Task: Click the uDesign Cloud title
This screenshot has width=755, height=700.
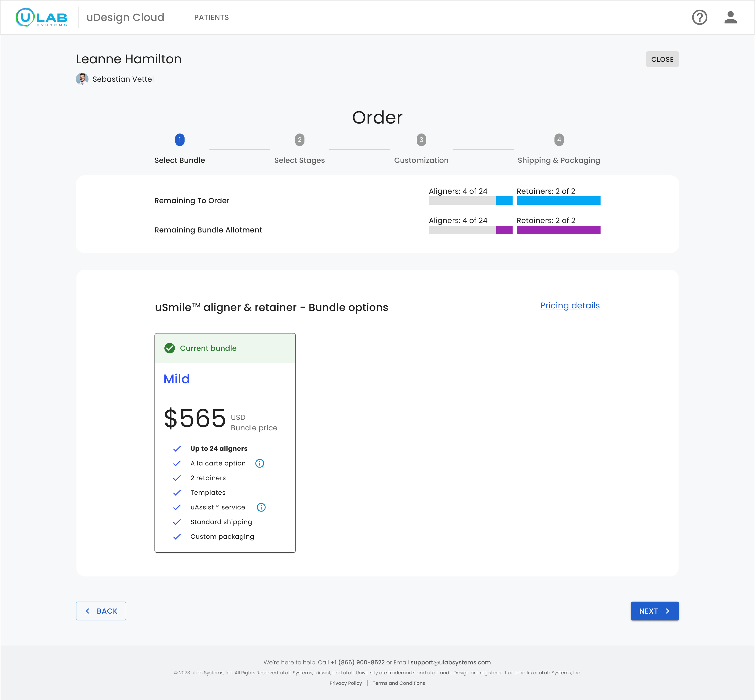Action: pyautogui.click(x=125, y=18)
